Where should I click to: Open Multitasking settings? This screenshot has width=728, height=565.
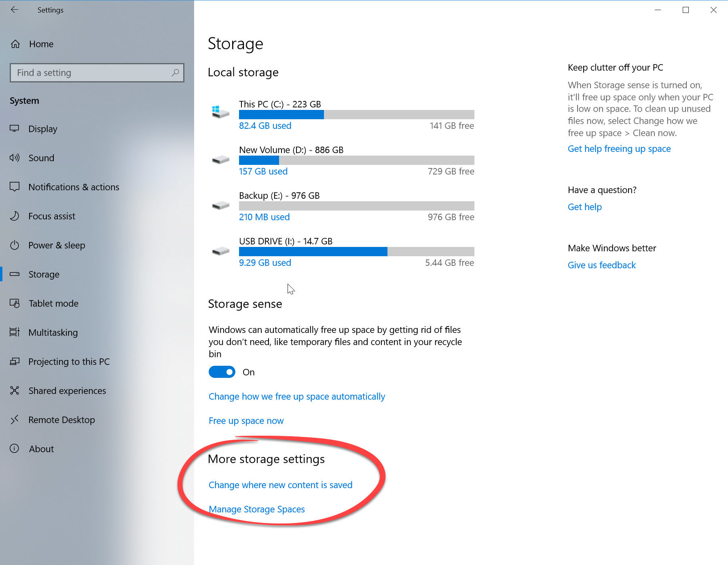(x=97, y=333)
